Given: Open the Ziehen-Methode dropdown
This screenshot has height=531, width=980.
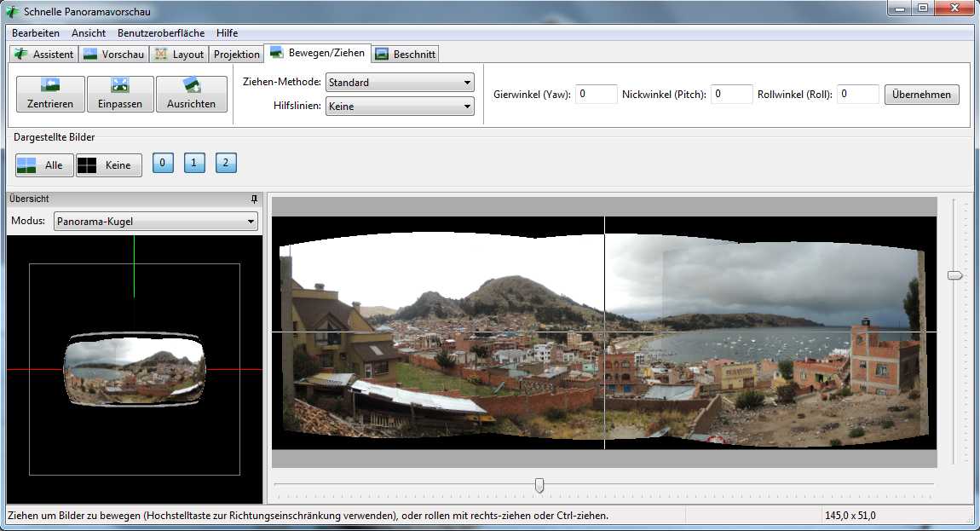Looking at the screenshot, I should [x=400, y=82].
